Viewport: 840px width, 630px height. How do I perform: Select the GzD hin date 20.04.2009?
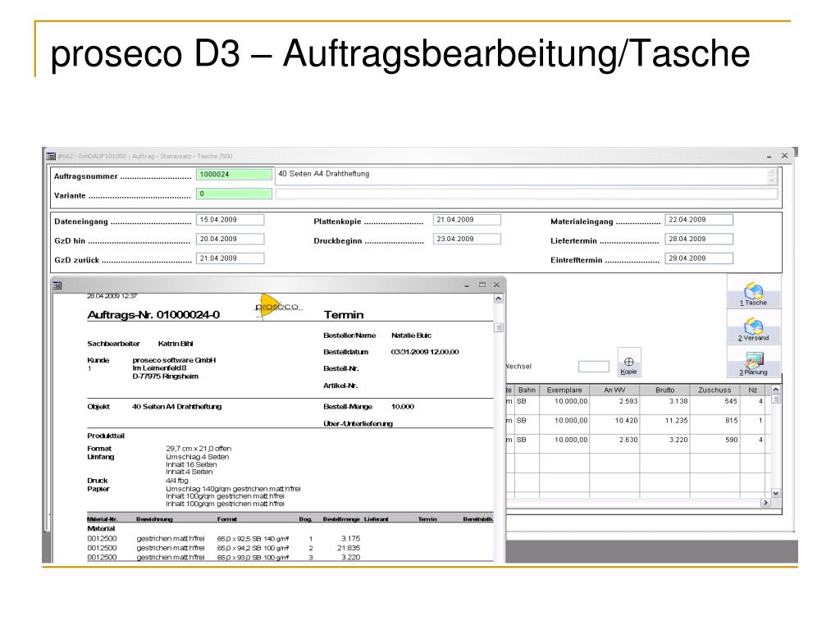point(231,239)
